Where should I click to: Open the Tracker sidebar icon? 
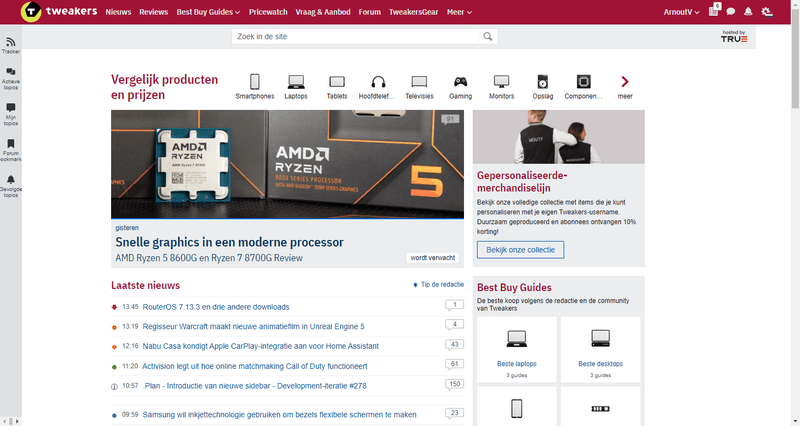click(x=11, y=45)
